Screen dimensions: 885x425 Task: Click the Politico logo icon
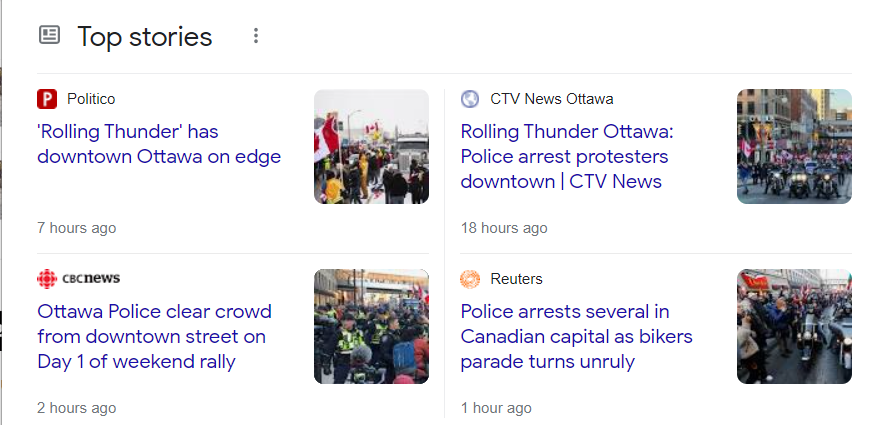click(x=47, y=99)
